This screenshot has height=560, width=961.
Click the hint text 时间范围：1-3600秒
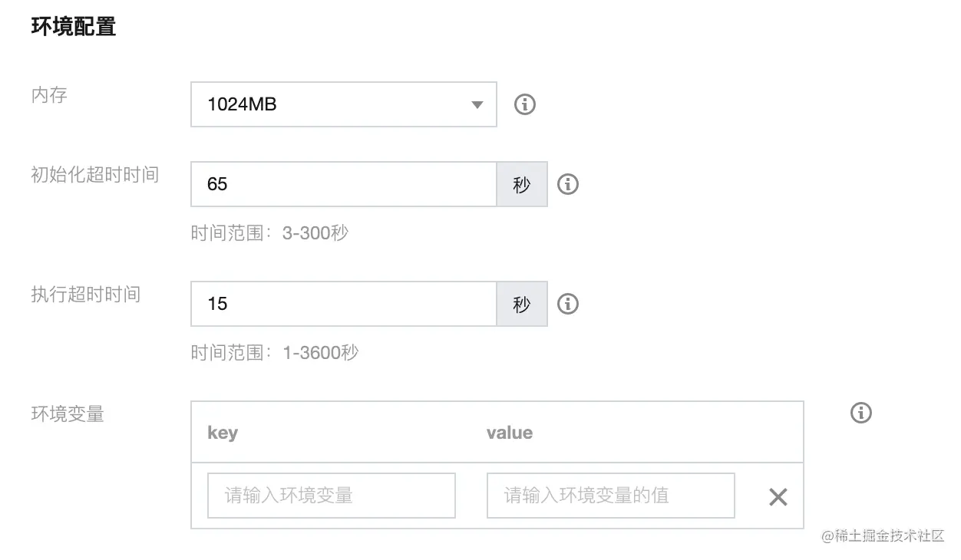pos(274,353)
